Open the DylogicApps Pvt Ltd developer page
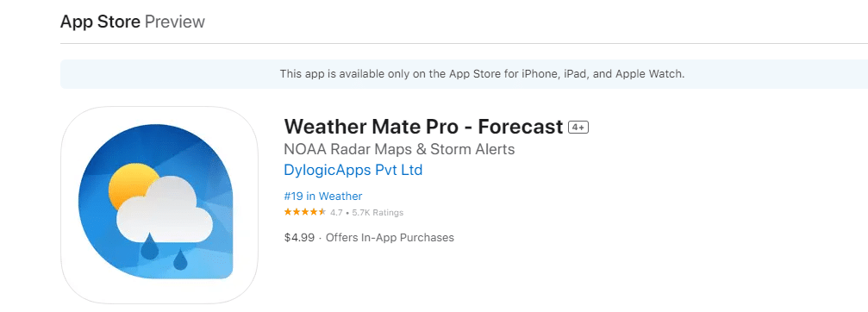868x312 pixels. [x=353, y=170]
